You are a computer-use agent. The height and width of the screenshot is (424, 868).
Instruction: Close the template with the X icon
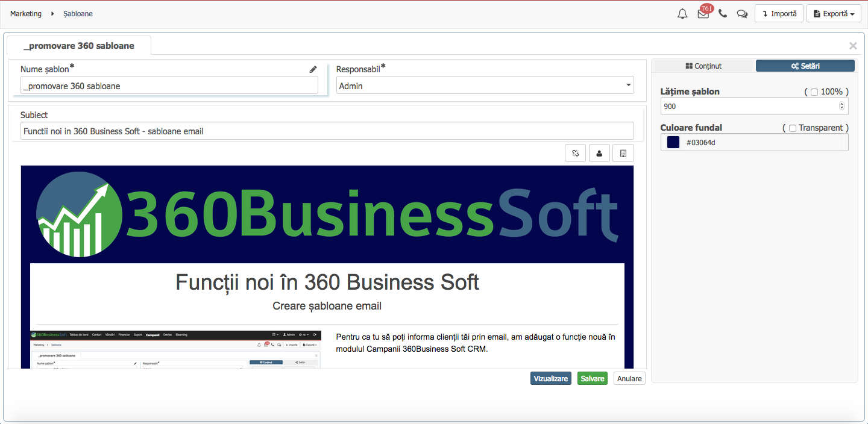tap(853, 46)
